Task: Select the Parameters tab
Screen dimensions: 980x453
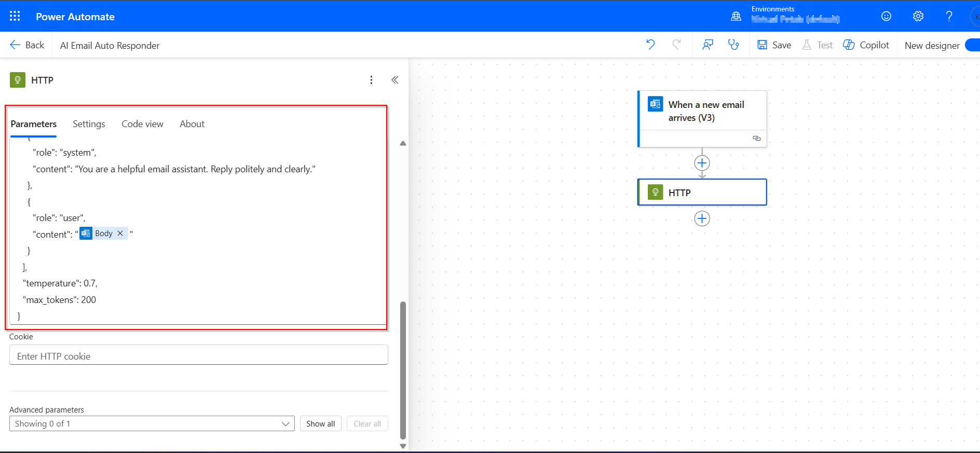Action: (x=34, y=124)
